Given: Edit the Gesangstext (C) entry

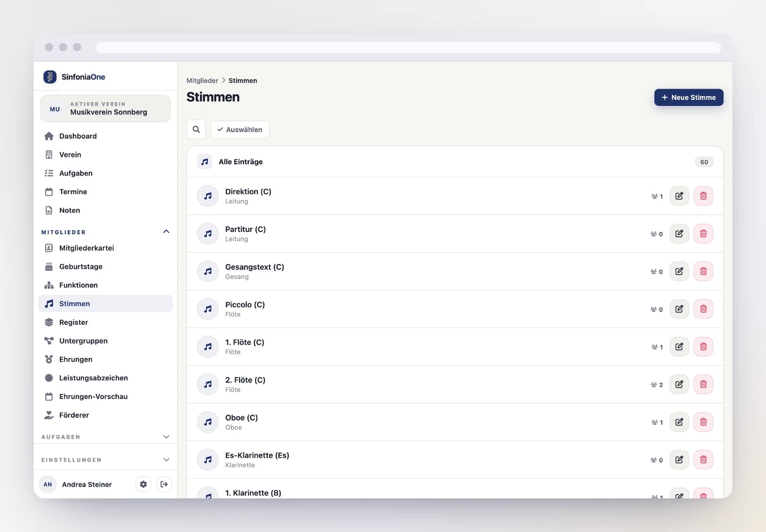Looking at the screenshot, I should coord(679,271).
